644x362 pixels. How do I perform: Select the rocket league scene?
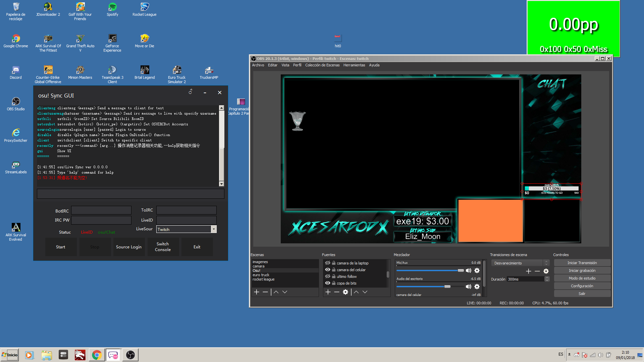[x=285, y=279]
